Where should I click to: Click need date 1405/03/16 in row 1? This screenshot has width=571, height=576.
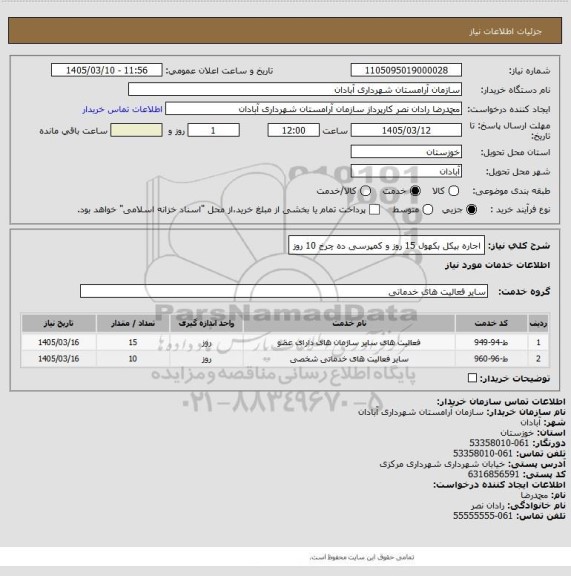(59, 342)
